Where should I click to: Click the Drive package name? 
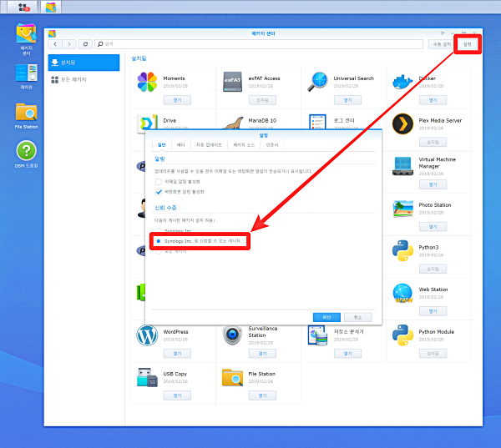pos(170,120)
